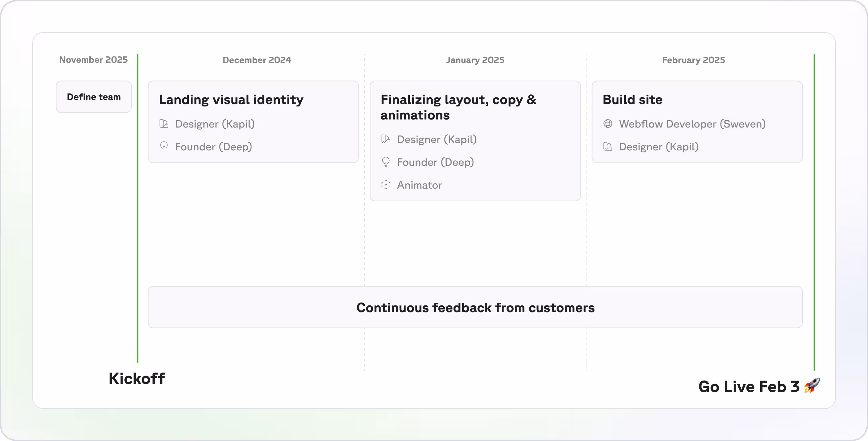The height and width of the screenshot is (441, 868).
Task: Select the February 2025 column header
Action: (x=693, y=60)
